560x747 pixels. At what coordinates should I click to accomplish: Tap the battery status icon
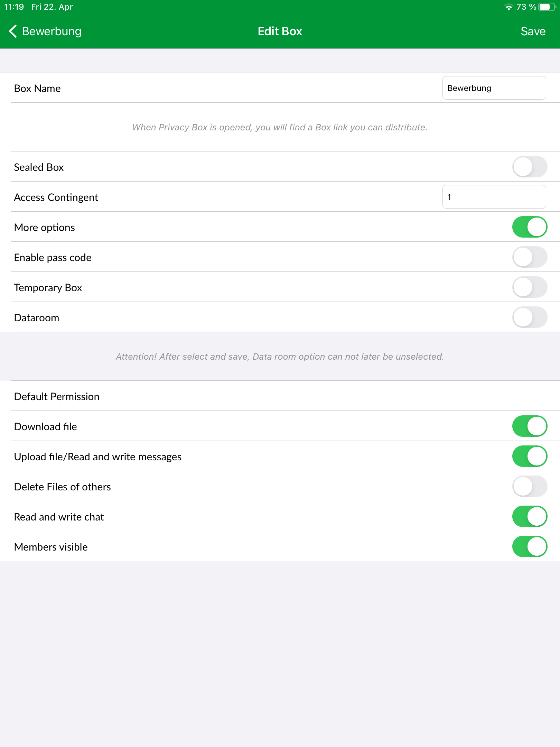(547, 7)
